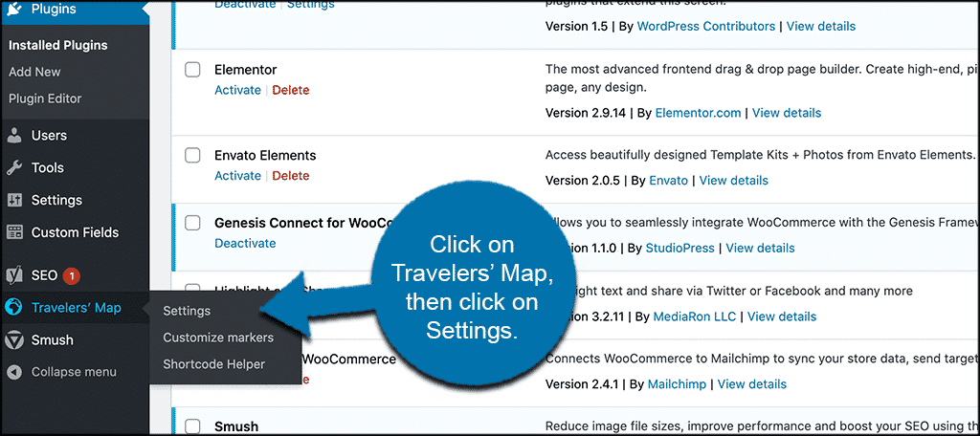980x436 pixels.
Task: View details for Version 1.5 plugin
Action: (x=820, y=26)
